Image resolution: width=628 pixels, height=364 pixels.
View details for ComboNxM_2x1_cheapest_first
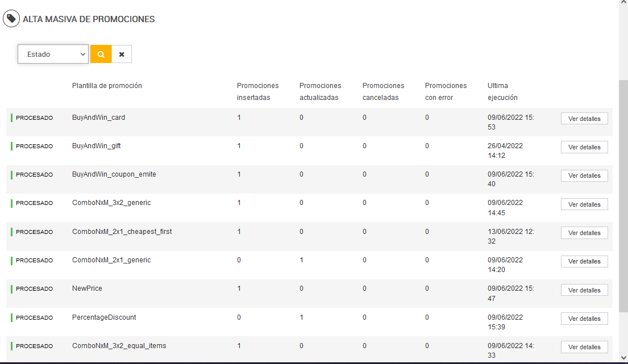tap(584, 233)
